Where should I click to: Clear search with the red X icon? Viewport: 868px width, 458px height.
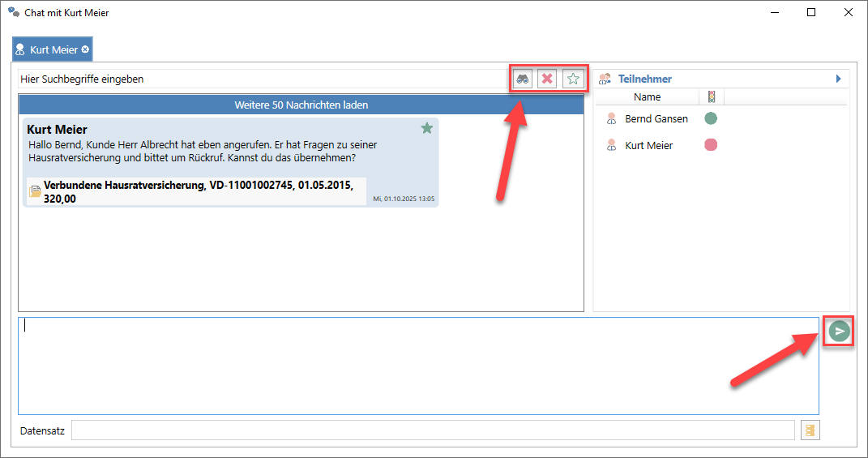click(547, 79)
